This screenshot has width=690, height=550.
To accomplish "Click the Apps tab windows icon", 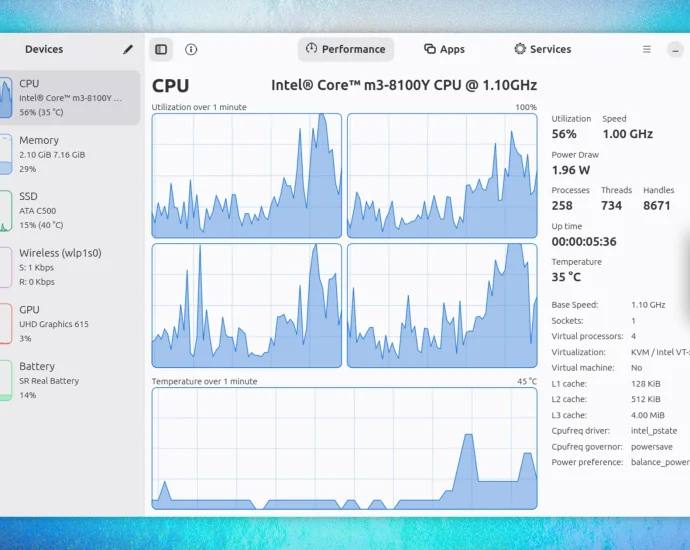I will click(x=430, y=49).
